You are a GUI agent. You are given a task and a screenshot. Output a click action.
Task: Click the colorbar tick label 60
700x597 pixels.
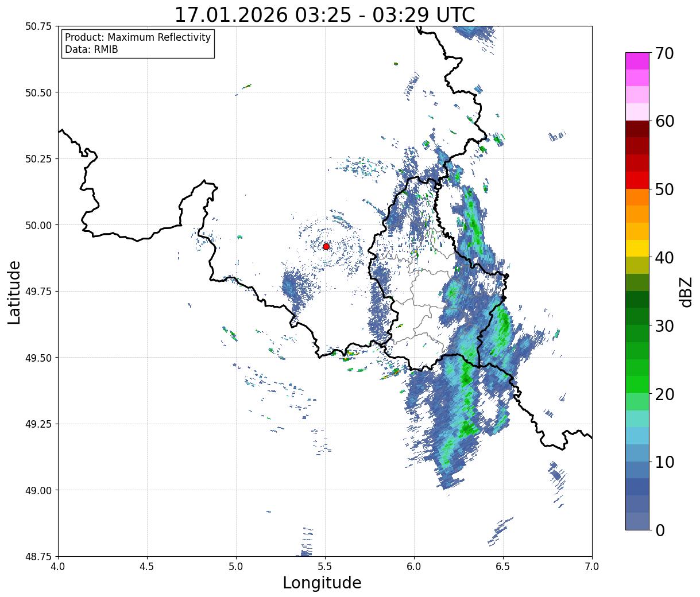tap(664, 121)
